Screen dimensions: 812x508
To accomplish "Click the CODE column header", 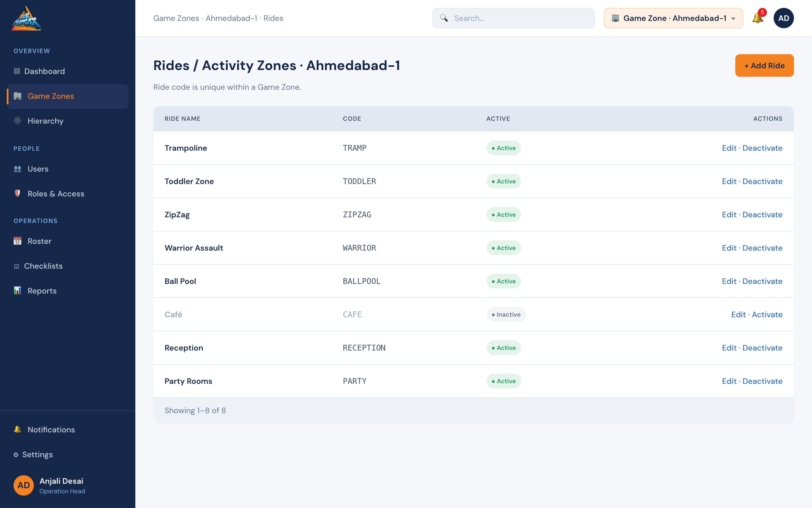I will [352, 119].
